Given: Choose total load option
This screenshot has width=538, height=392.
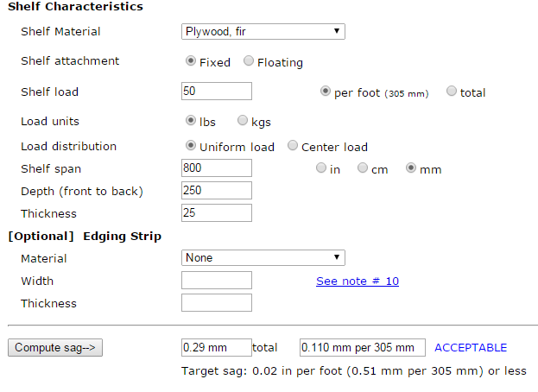Looking at the screenshot, I should (x=452, y=92).
